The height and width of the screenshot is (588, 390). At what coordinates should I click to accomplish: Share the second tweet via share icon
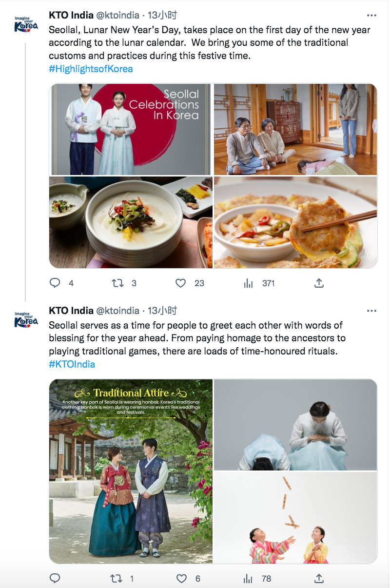[x=319, y=578]
